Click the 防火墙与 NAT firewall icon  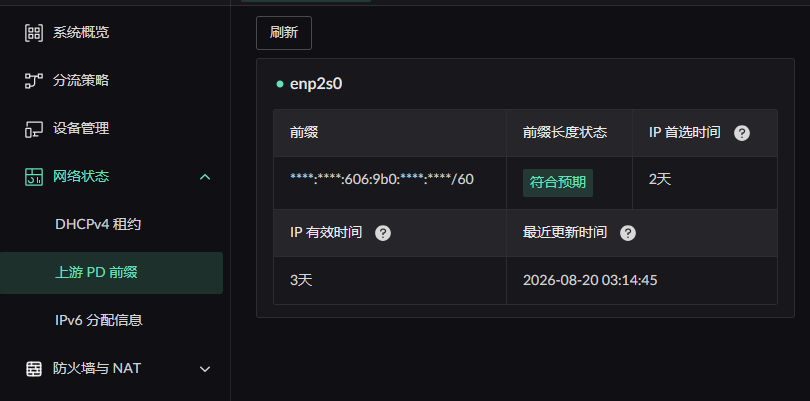tap(34, 369)
